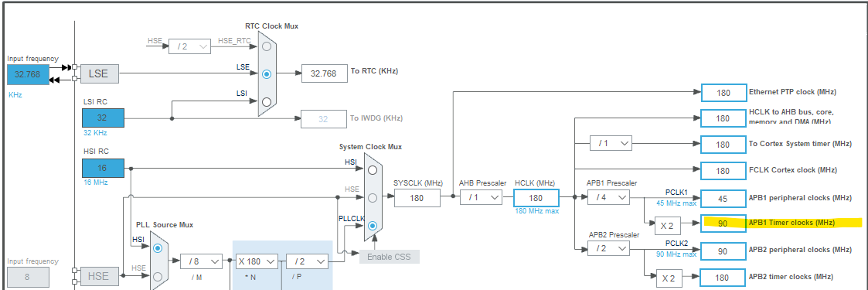Image resolution: width=868 pixels, height=290 pixels.
Task: Click the LSE input frequency 32.768 field
Action: pos(28,75)
